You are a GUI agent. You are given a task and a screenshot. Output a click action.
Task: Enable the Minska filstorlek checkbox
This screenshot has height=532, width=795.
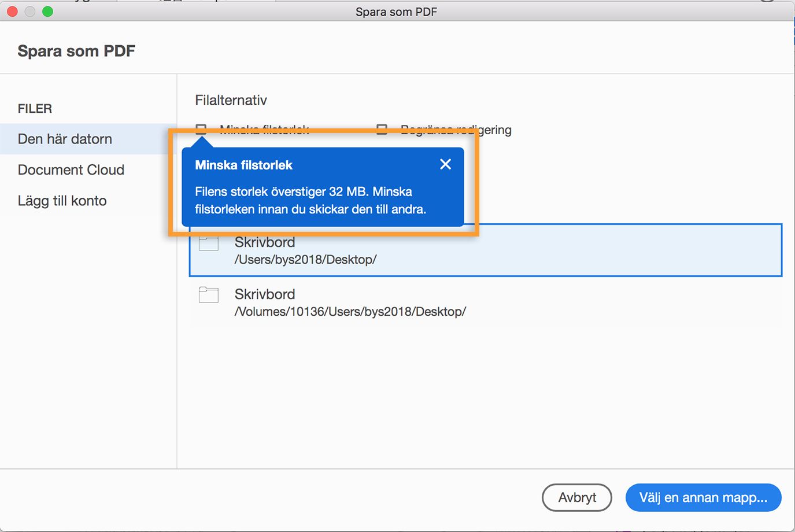click(201, 128)
